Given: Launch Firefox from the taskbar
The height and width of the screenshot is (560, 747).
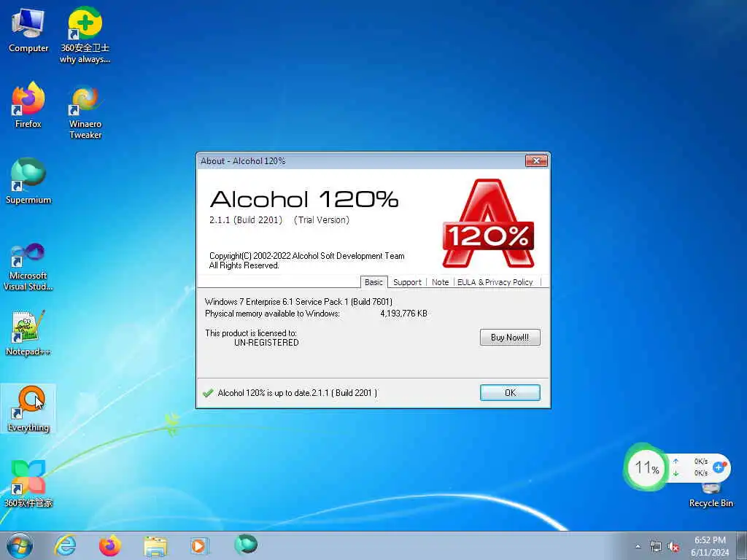Looking at the screenshot, I should point(109,545).
